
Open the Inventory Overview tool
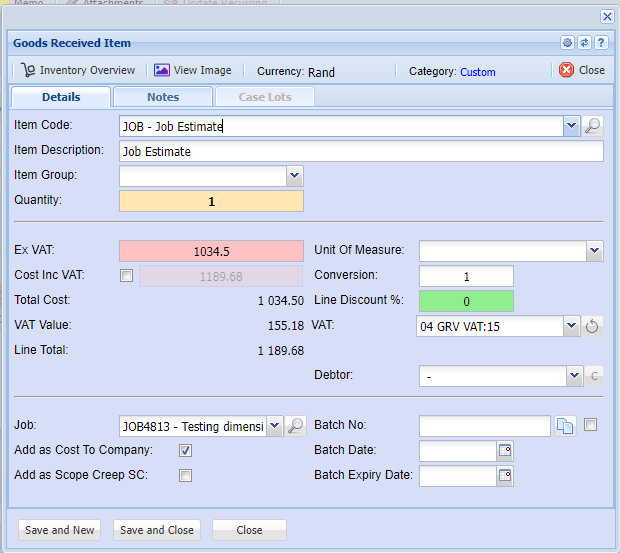[78, 70]
